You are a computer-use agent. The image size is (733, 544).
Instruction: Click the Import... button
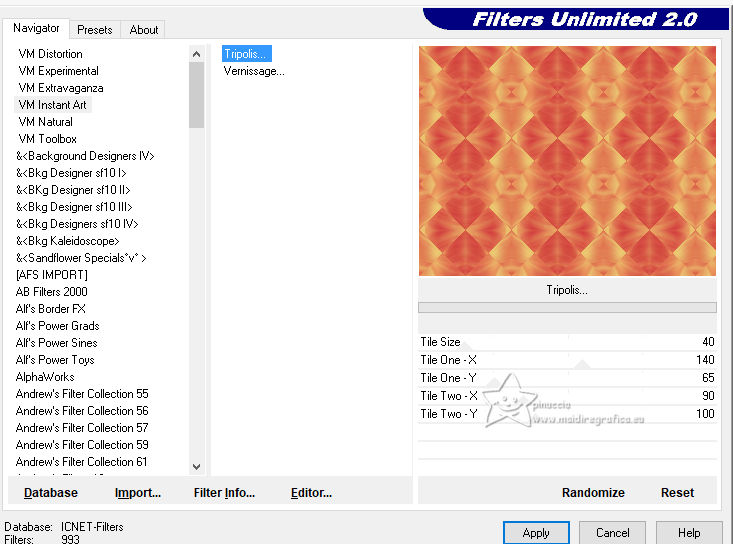pyautogui.click(x=137, y=493)
